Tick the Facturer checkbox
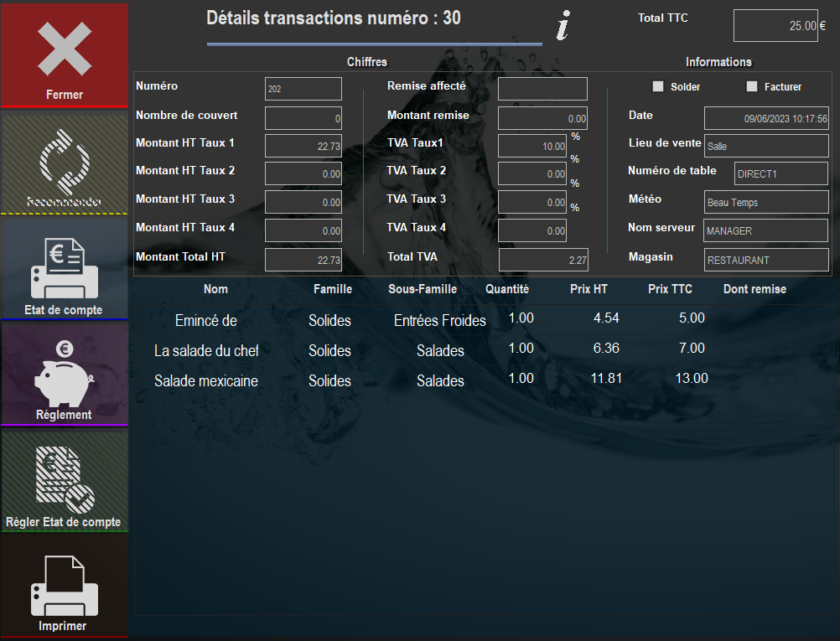840x641 pixels. [x=752, y=86]
